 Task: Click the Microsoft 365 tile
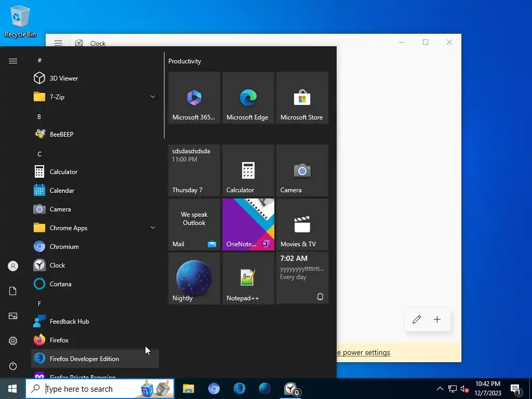(x=194, y=98)
